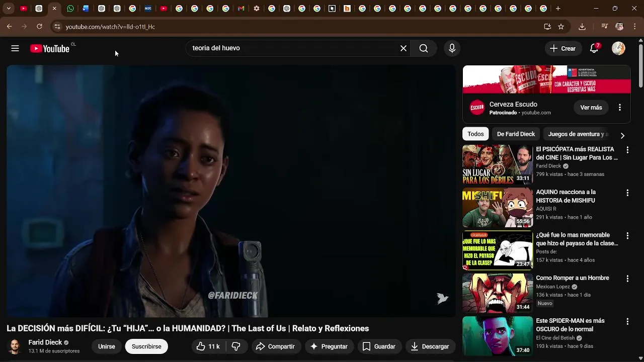Open options for El PSICÓPATA más REALISTA video

[627, 150]
